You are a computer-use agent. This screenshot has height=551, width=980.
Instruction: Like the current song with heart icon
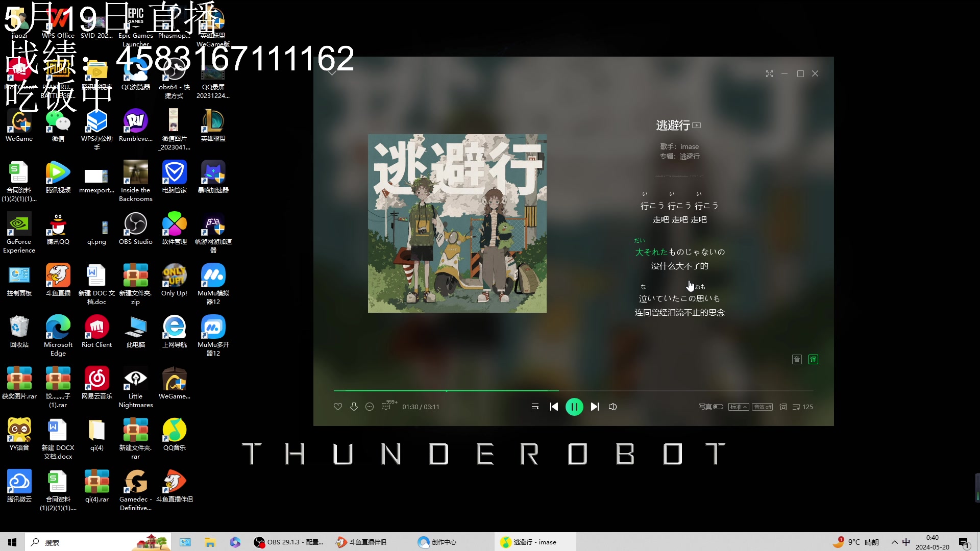(x=337, y=407)
